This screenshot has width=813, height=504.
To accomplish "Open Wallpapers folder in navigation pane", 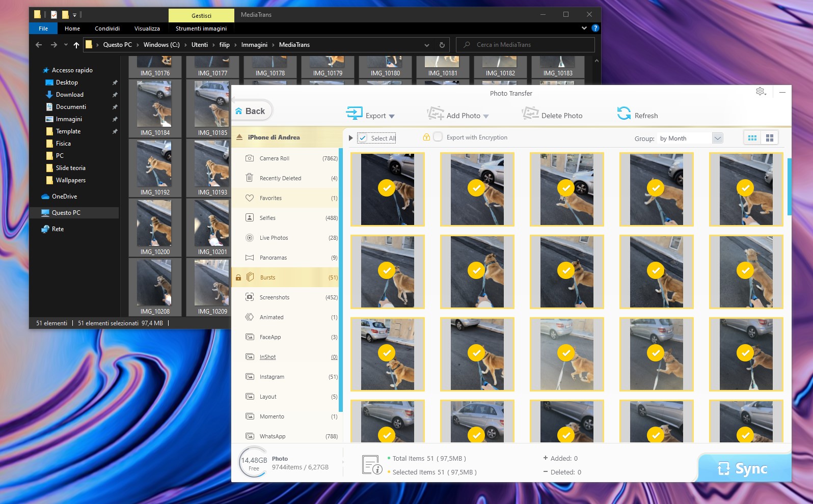I will 70,180.
